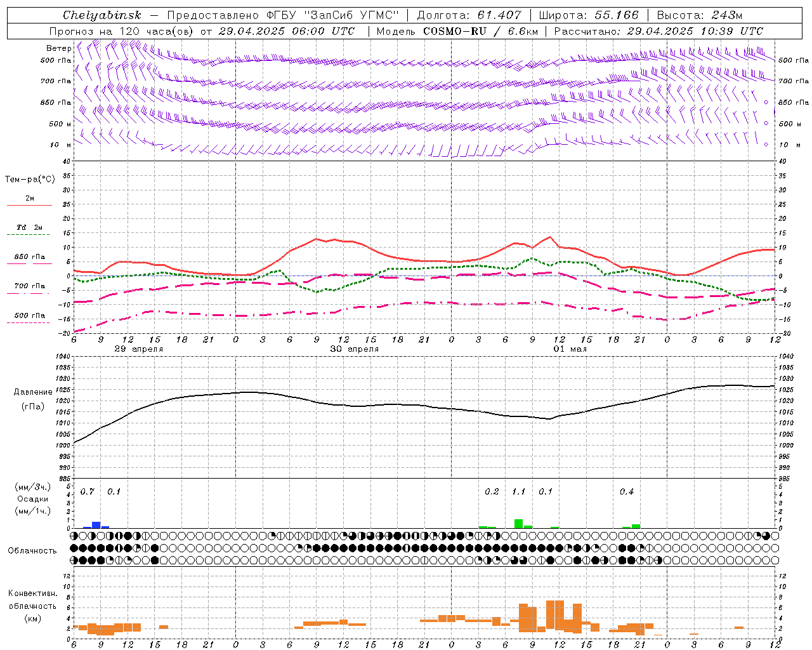Click the tallest blue precipitation bar

pyautogui.click(x=96, y=525)
